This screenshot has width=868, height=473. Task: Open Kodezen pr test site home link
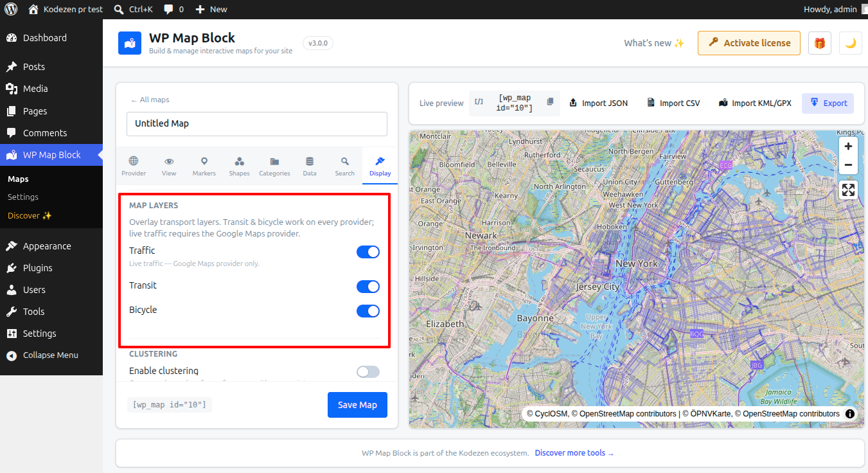click(64, 9)
